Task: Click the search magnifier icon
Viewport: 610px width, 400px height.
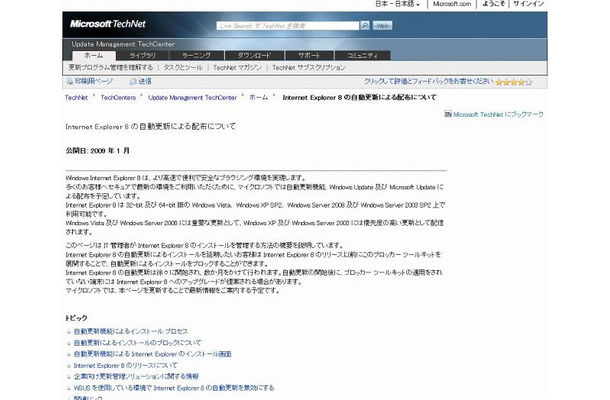Action: pyautogui.click(x=365, y=26)
